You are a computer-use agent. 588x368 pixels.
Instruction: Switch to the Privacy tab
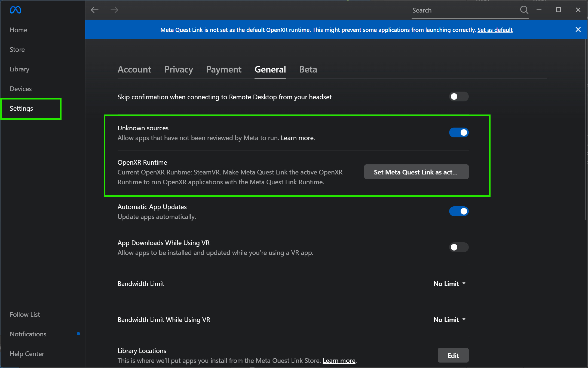pyautogui.click(x=179, y=70)
